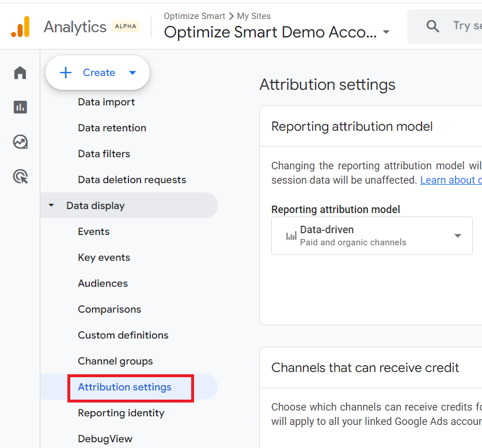Click the Analytics title text
Screen dimensions: 482x448
pyautogui.click(x=75, y=26)
